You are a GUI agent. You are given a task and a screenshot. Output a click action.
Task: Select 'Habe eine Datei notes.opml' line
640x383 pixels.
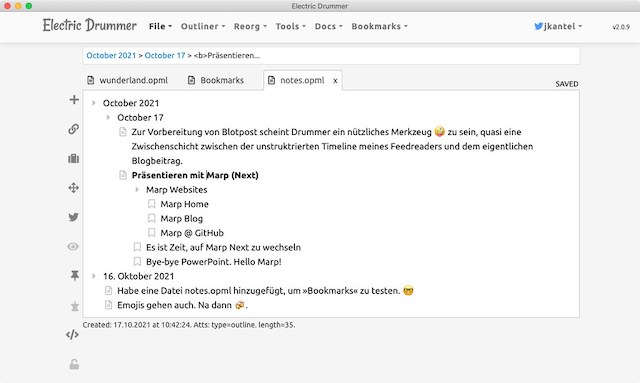pos(265,291)
